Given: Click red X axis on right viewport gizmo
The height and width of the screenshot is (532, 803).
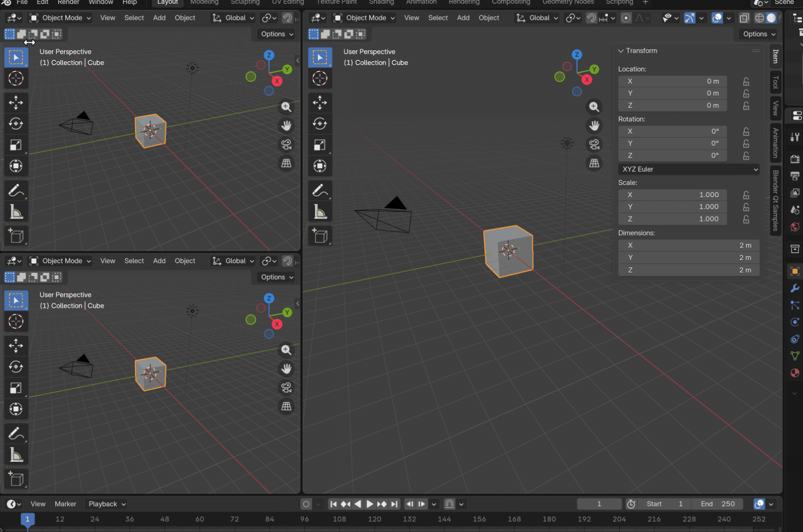Looking at the screenshot, I should (x=587, y=79).
